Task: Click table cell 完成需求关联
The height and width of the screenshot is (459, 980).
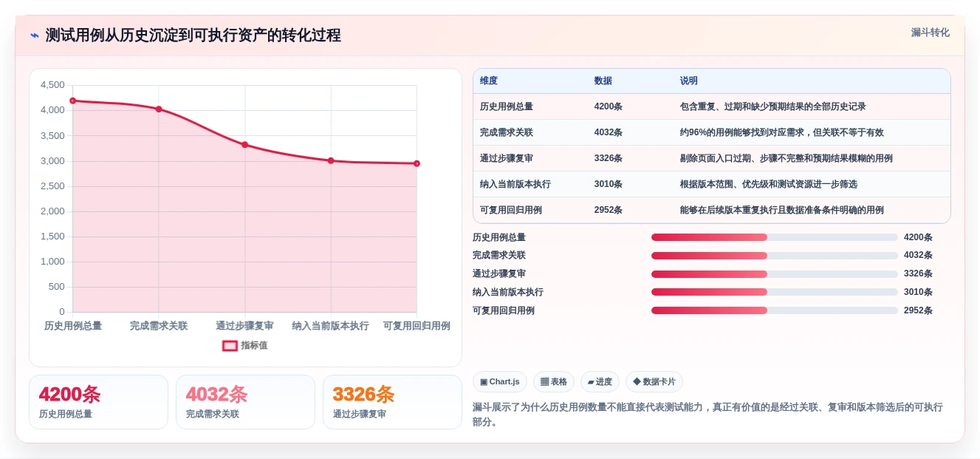Action: point(507,132)
